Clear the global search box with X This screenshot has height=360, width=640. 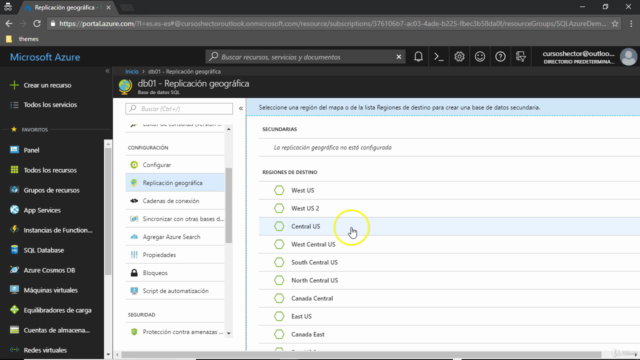tap(399, 57)
